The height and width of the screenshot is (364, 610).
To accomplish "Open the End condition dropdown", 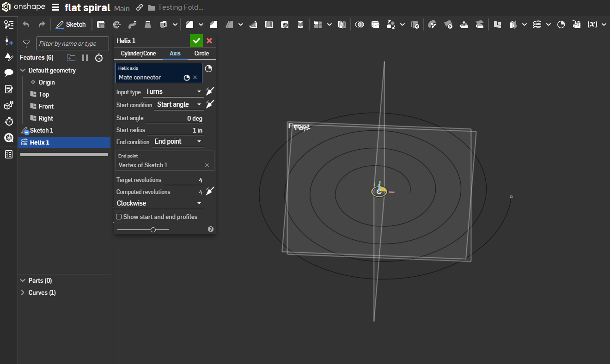I will coord(178,142).
